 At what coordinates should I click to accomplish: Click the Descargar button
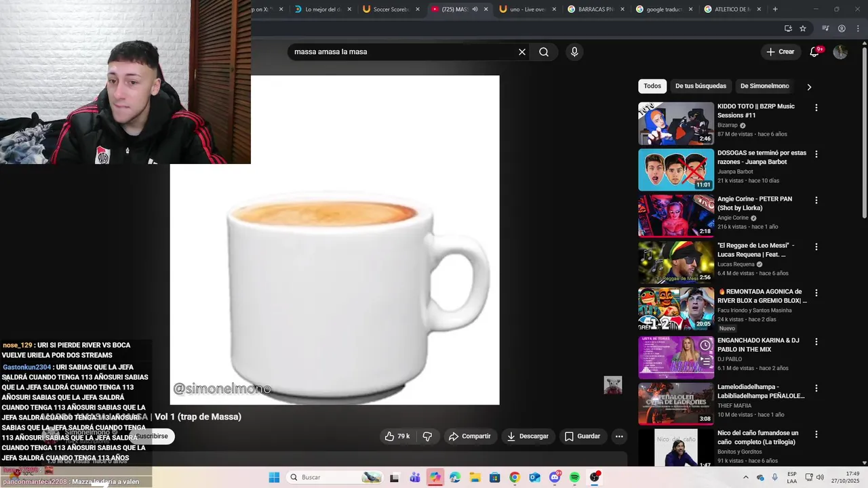[x=528, y=436]
